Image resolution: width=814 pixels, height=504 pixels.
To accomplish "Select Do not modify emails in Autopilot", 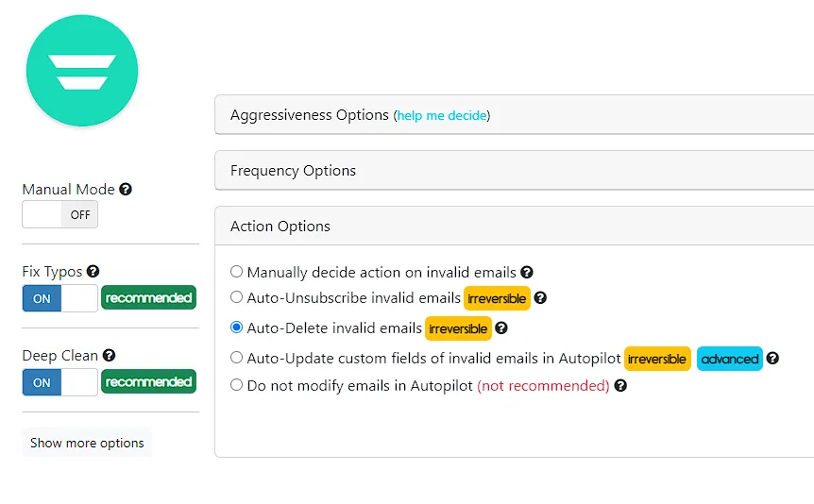I will click(236, 385).
